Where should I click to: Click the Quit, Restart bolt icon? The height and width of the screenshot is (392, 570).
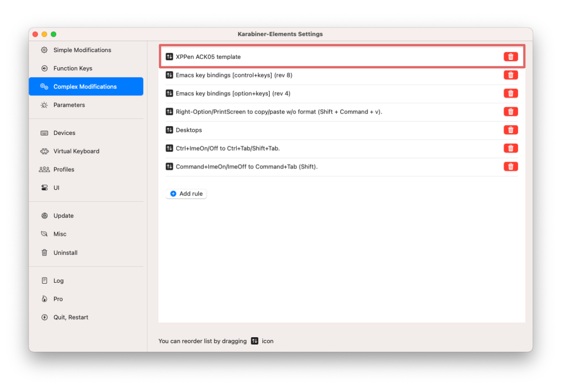point(44,317)
